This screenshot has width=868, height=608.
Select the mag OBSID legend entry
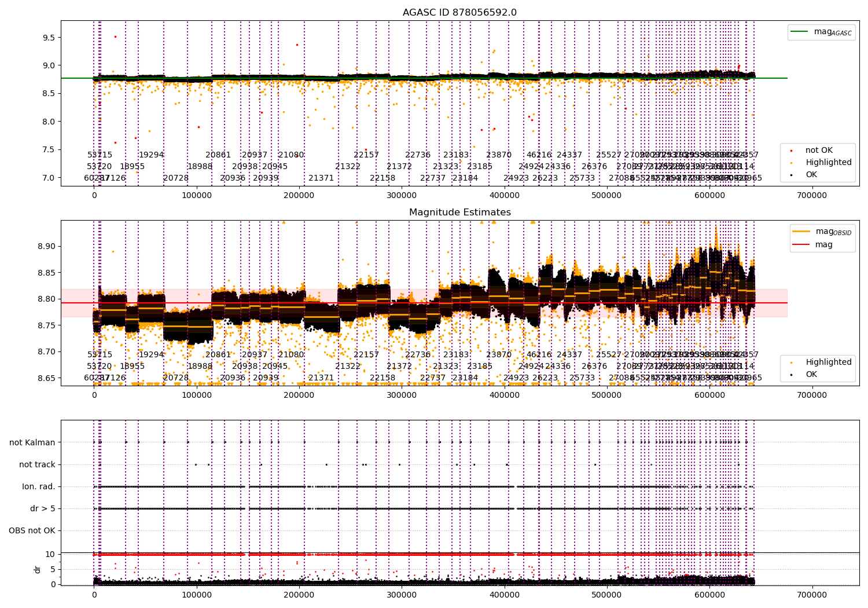pos(822,232)
